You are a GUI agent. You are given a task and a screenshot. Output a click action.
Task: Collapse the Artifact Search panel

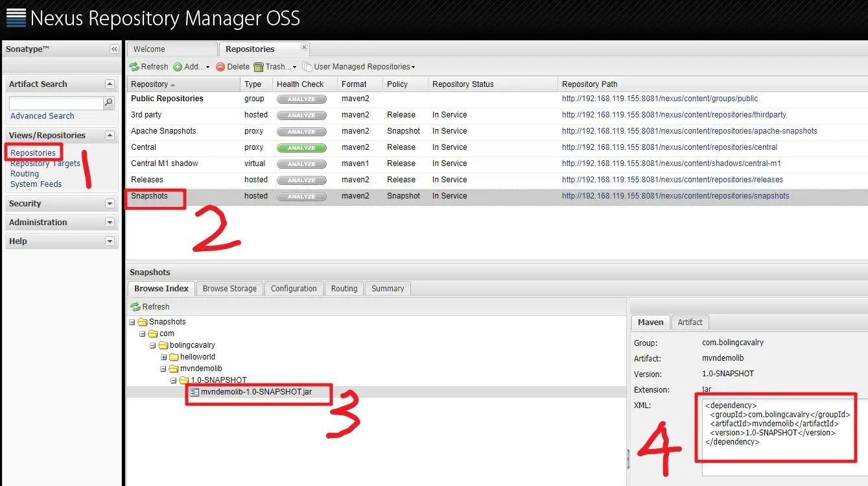pyautogui.click(x=110, y=84)
